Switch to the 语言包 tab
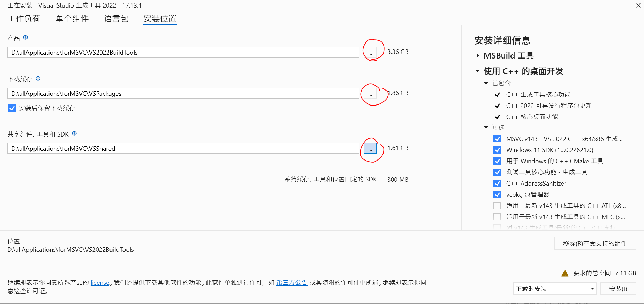Viewport: 644px width, 304px height. pyautogui.click(x=116, y=18)
